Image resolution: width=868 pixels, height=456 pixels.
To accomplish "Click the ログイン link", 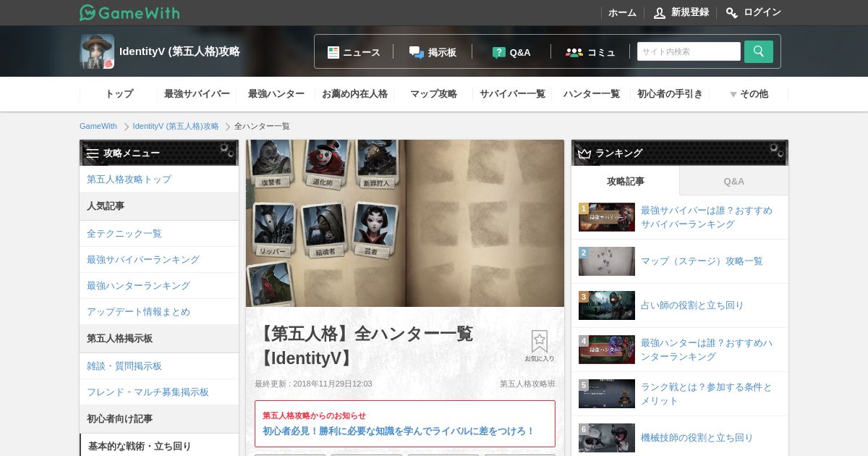I will click(x=762, y=12).
